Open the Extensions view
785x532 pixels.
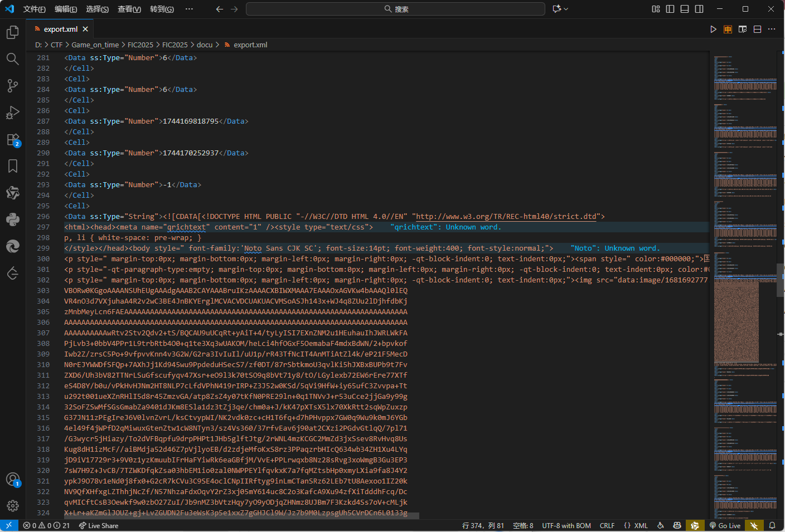pos(12,139)
